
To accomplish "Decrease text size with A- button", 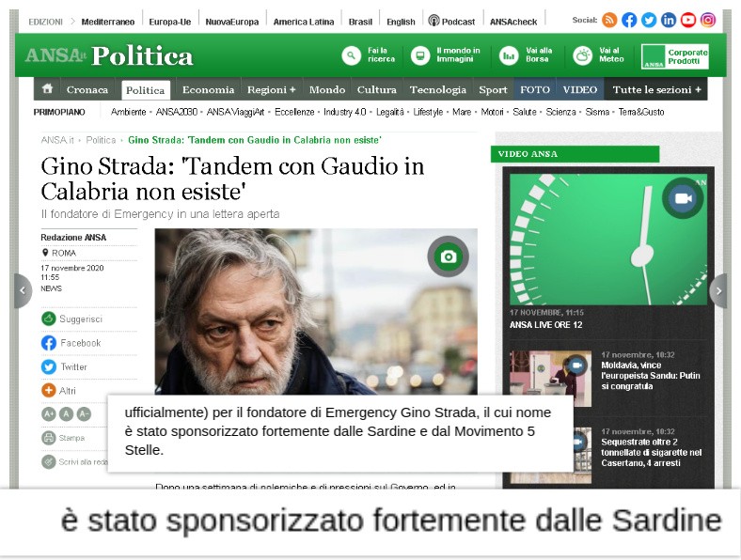I will pos(84,414).
